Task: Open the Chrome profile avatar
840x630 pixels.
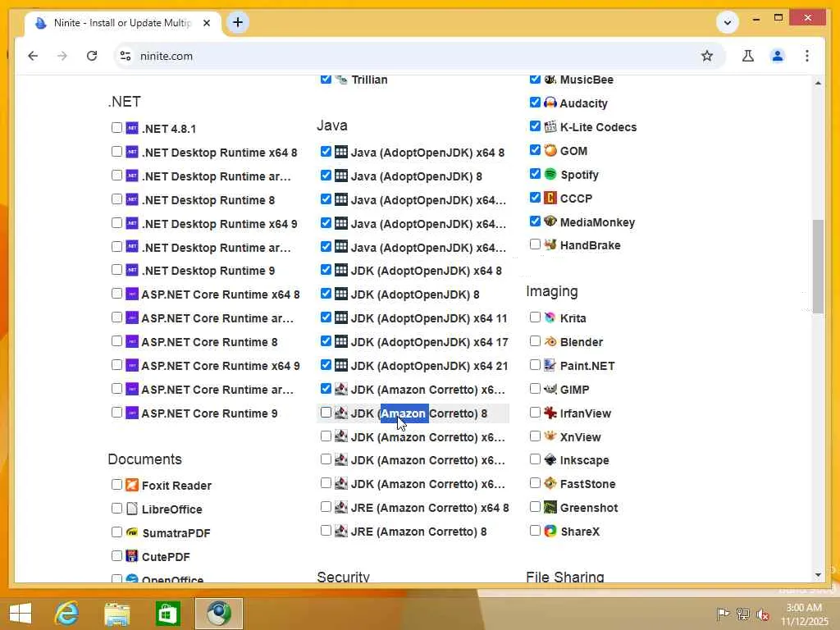Action: (x=778, y=56)
